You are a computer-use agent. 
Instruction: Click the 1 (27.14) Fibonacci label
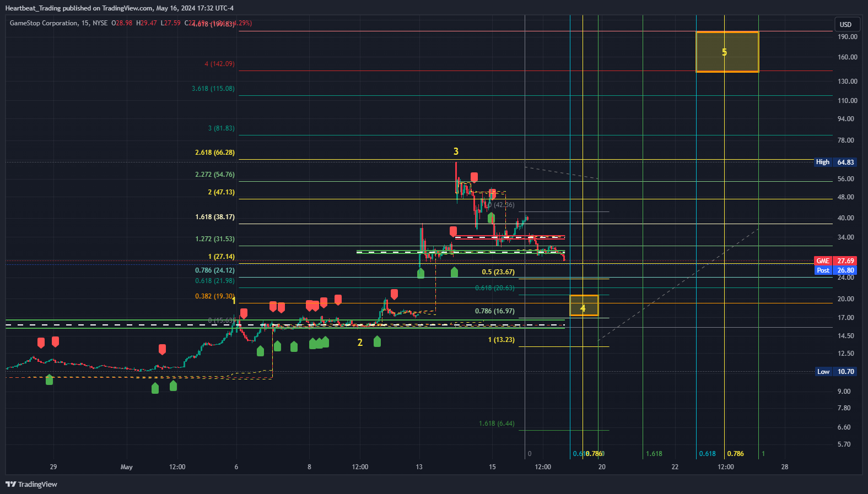pyautogui.click(x=221, y=257)
